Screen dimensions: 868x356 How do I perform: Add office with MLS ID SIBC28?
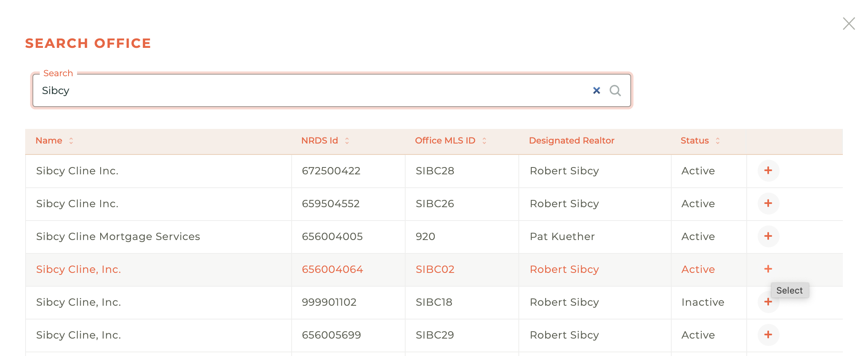pyautogui.click(x=768, y=170)
